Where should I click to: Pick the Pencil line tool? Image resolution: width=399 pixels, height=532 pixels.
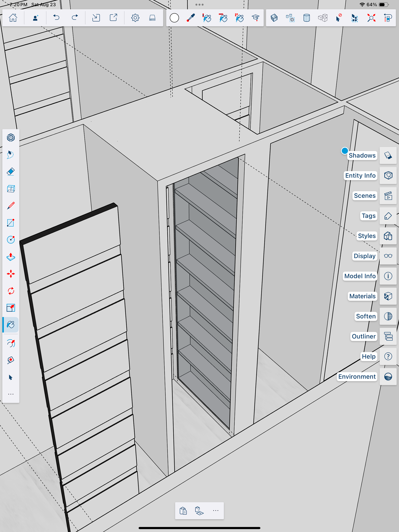[11, 206]
